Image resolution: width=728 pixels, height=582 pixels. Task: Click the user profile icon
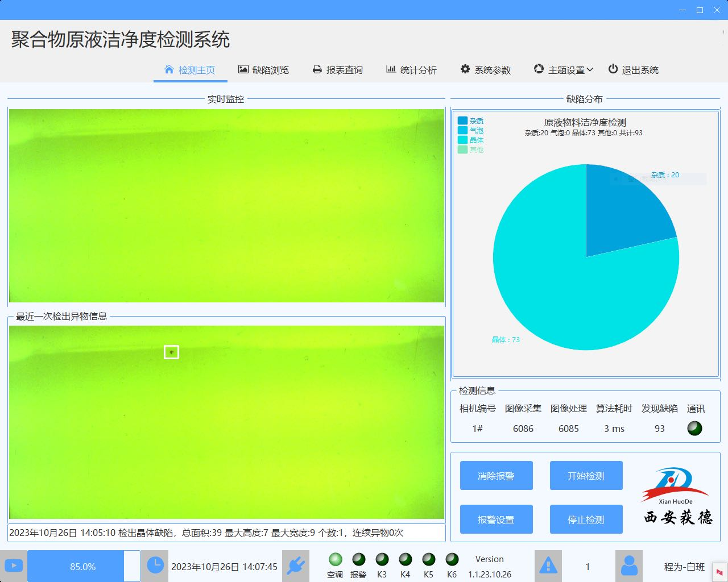tap(629, 566)
